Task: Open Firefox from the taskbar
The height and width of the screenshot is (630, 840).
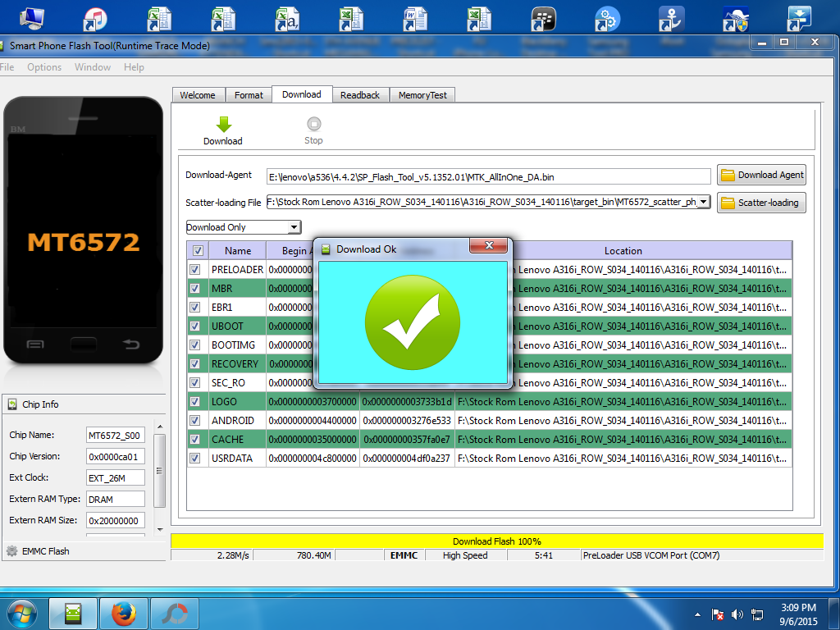Action: click(x=123, y=613)
